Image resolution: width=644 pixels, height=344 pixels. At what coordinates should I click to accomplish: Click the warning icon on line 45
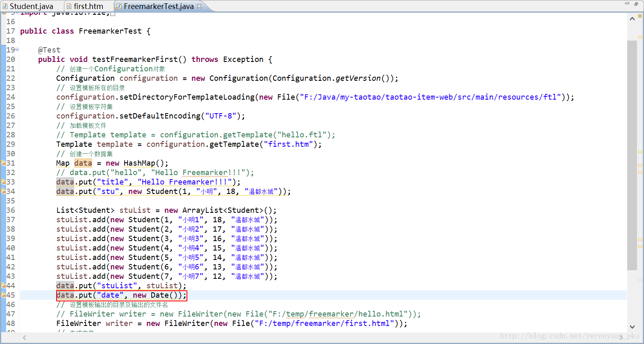(x=3, y=295)
